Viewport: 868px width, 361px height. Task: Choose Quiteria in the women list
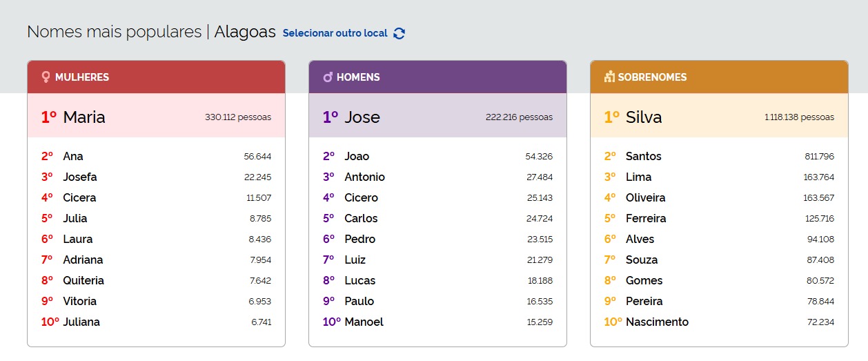click(x=83, y=281)
